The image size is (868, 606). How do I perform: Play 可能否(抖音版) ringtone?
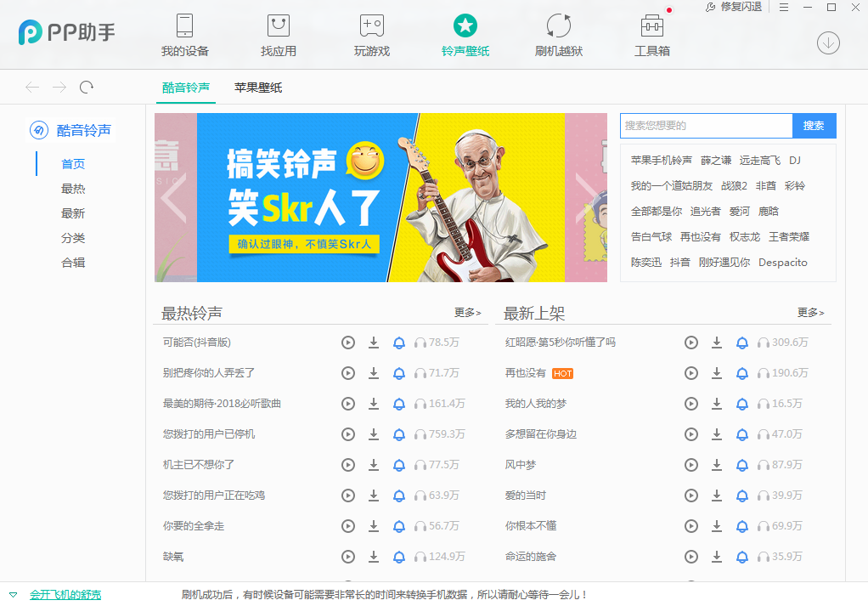coord(348,343)
